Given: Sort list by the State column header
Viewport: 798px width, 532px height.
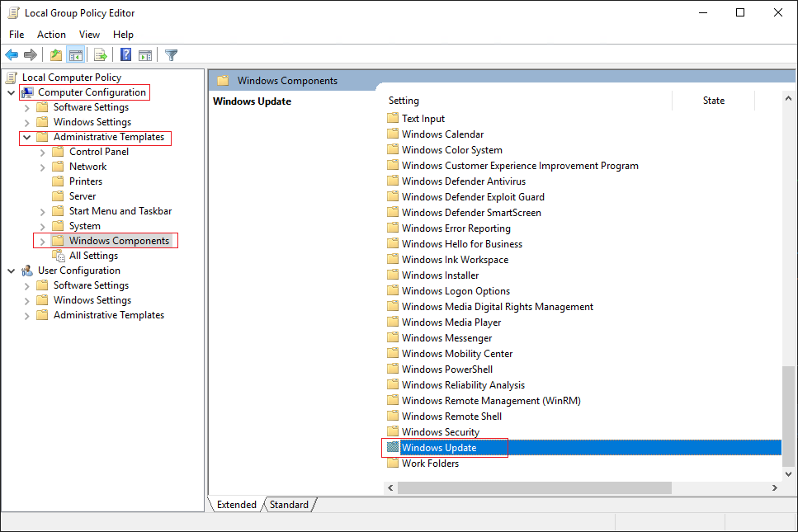Looking at the screenshot, I should pos(714,101).
